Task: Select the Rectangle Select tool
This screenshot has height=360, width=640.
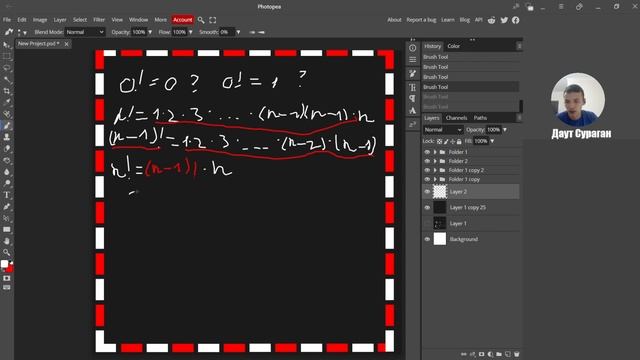Action: (7, 56)
